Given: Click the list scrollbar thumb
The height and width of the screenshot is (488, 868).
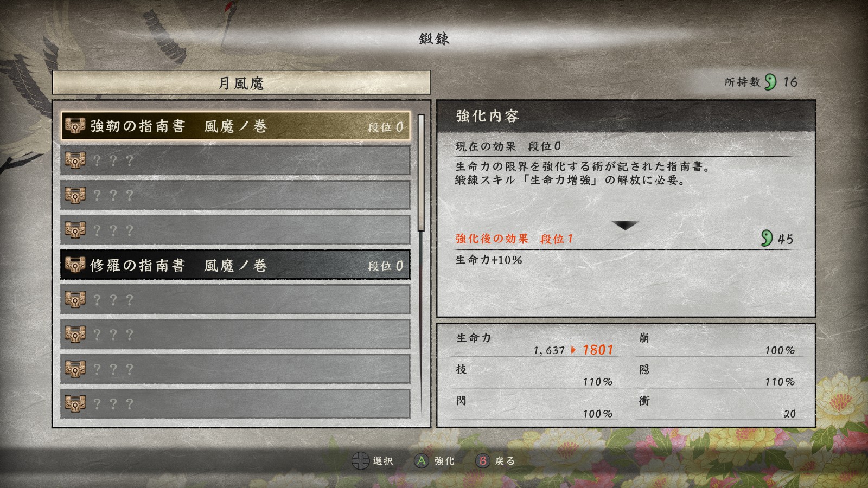Looking at the screenshot, I should pyautogui.click(x=421, y=172).
